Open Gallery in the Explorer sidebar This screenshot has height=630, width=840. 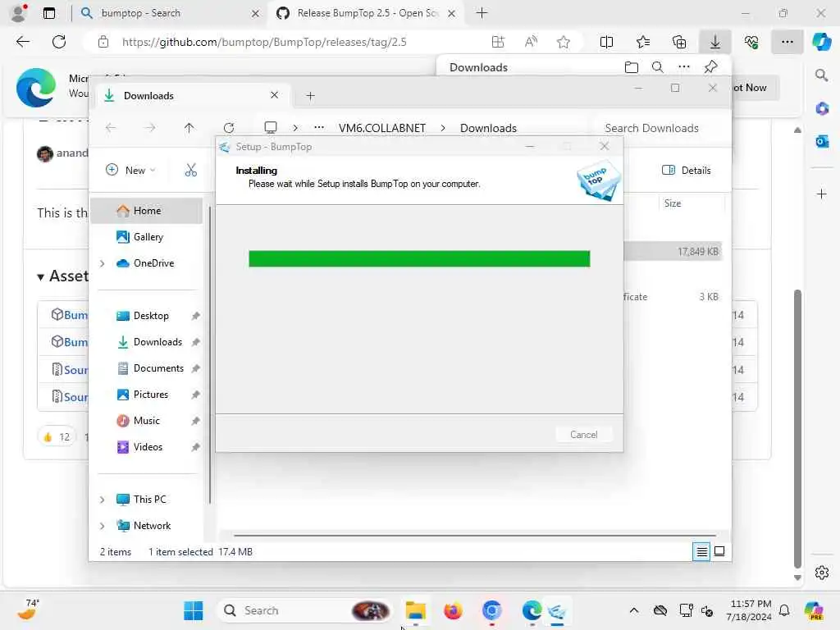[x=146, y=237]
